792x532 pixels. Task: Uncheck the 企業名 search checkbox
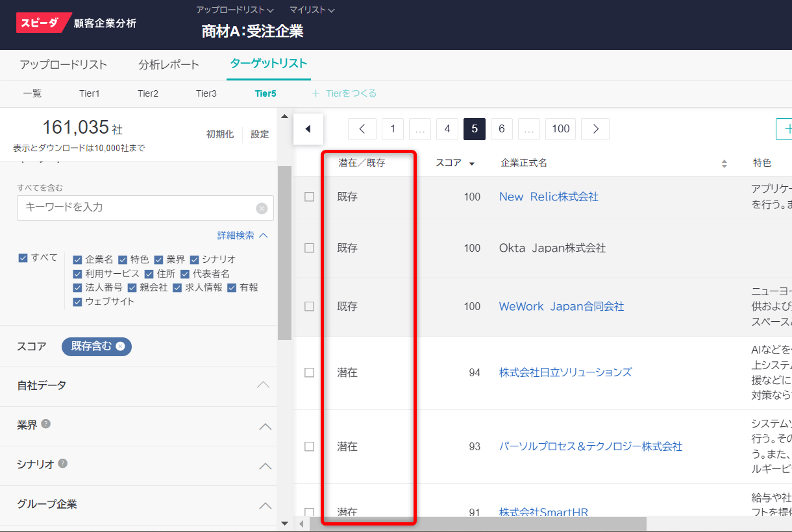coord(77,260)
